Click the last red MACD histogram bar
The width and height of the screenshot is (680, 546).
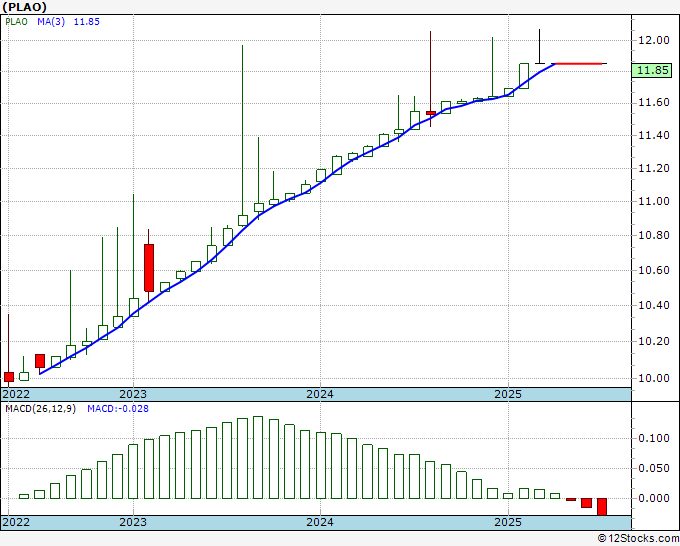(602, 507)
